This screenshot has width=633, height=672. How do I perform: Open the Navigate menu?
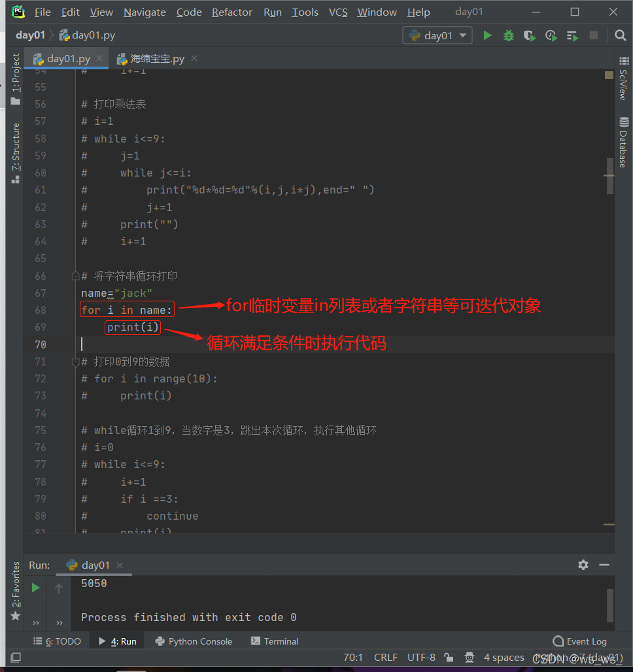145,12
